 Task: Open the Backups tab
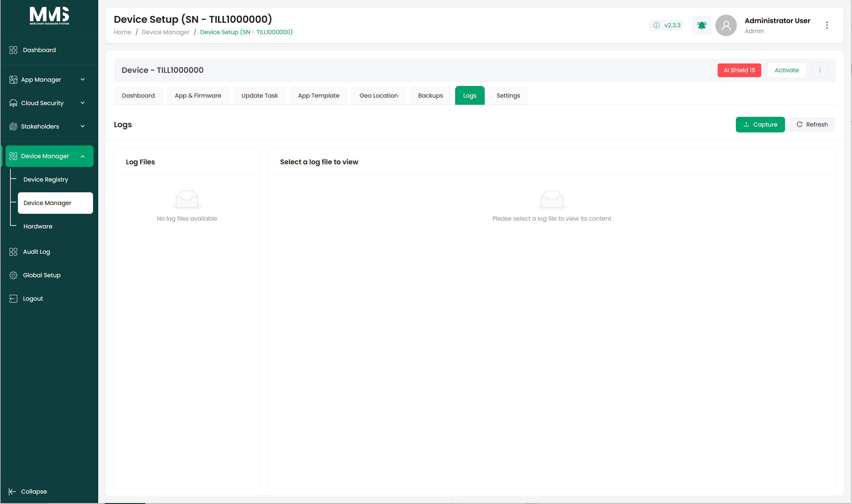[430, 95]
